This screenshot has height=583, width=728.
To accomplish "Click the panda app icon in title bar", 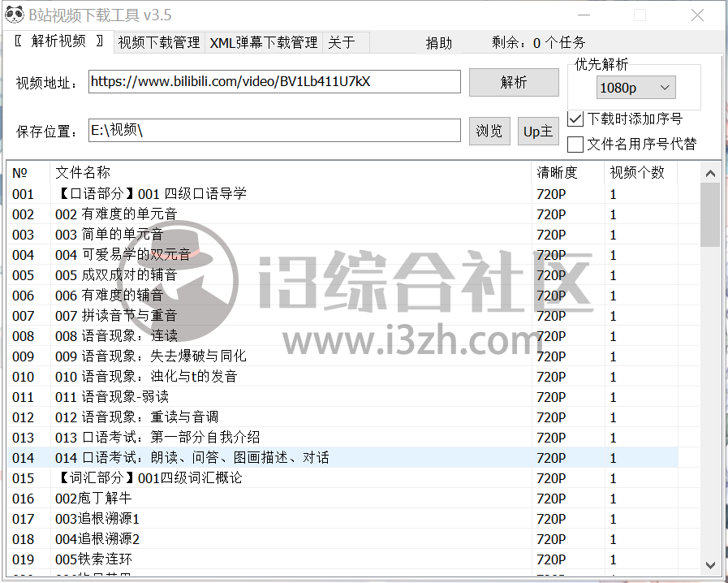I will (14, 15).
